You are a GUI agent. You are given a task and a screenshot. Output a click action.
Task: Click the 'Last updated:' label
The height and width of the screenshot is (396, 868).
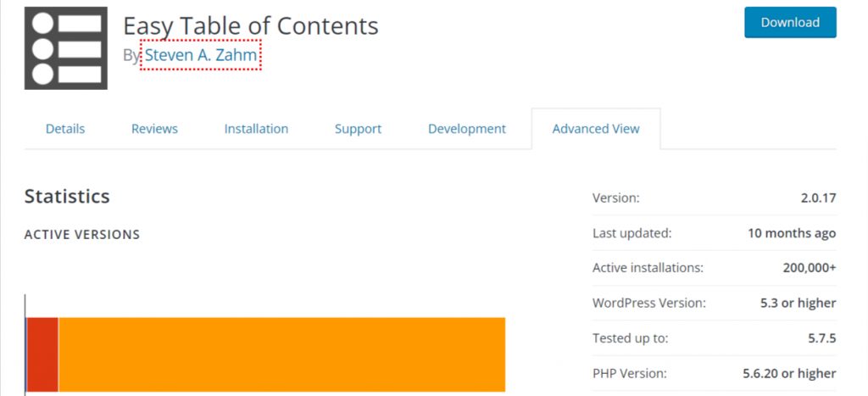click(632, 233)
